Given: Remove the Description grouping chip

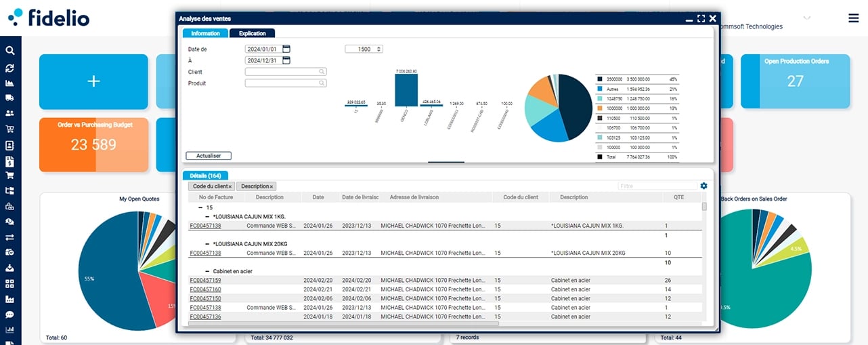Looking at the screenshot, I should 272,186.
